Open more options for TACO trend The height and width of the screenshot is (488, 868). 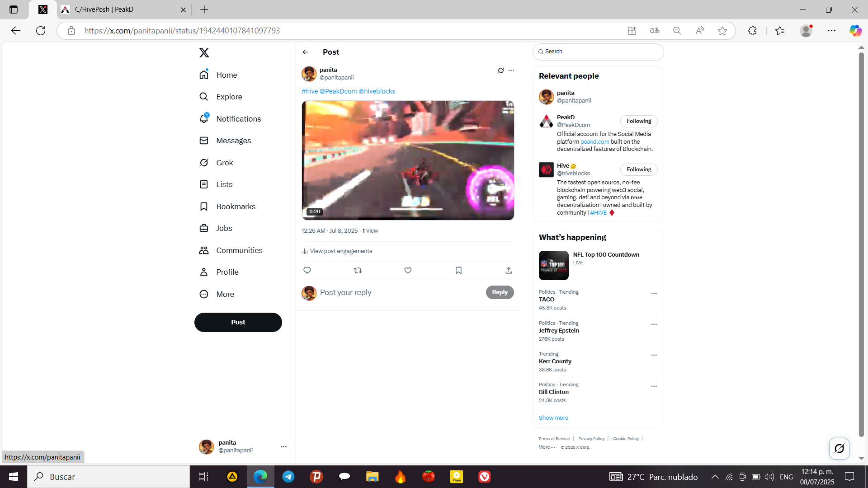tap(654, 294)
